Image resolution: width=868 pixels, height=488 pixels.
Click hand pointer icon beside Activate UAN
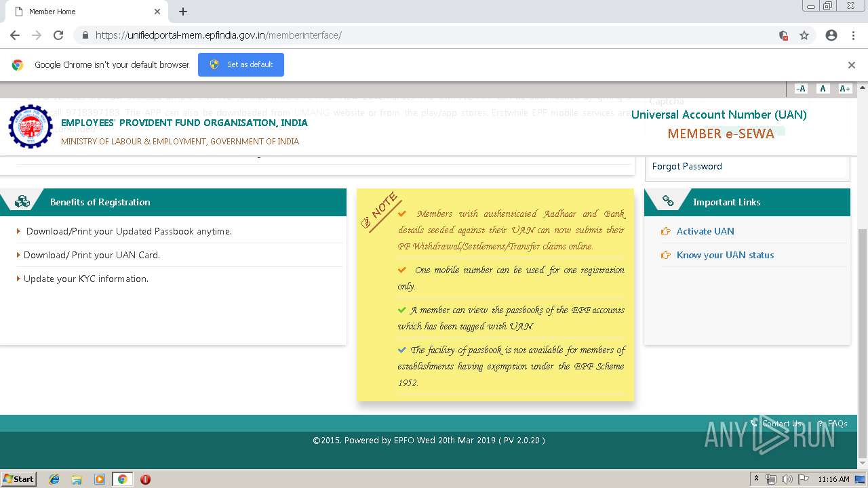(x=665, y=231)
